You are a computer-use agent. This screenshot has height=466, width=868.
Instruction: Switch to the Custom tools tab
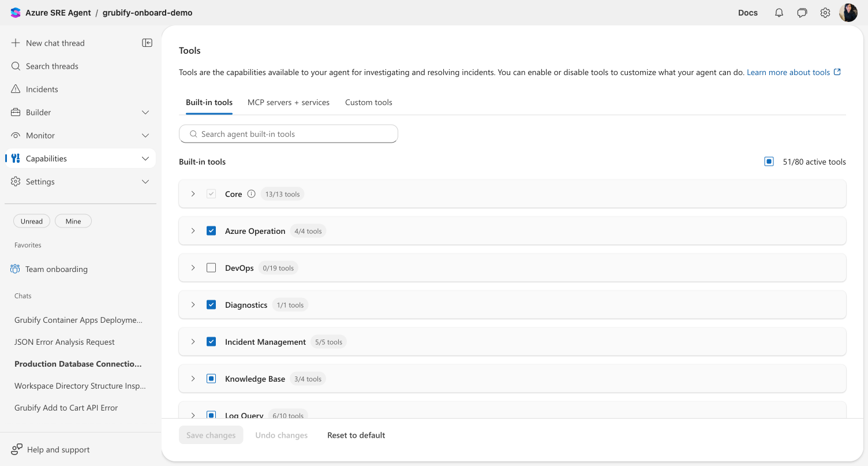click(x=369, y=102)
